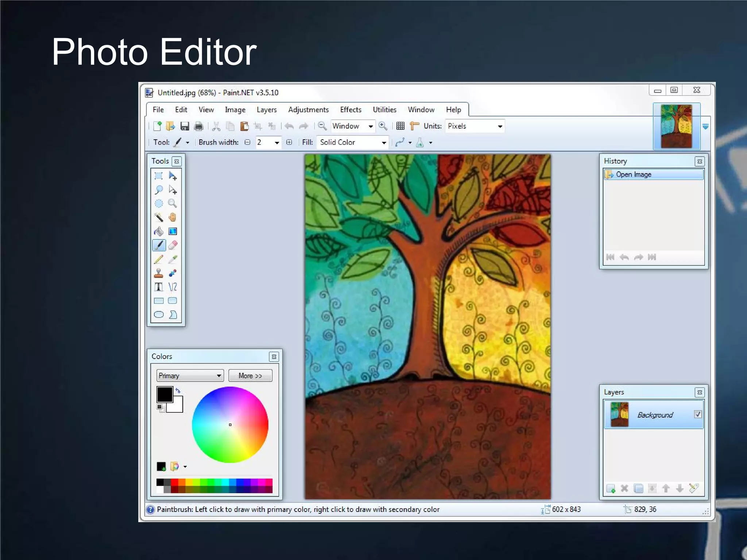Select the Color Picker eyedropper tool
This screenshot has width=747, height=560.
click(x=173, y=259)
